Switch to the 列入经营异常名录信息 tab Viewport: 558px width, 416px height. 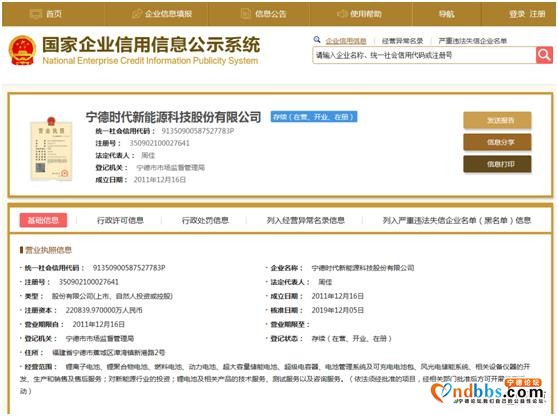point(306,220)
